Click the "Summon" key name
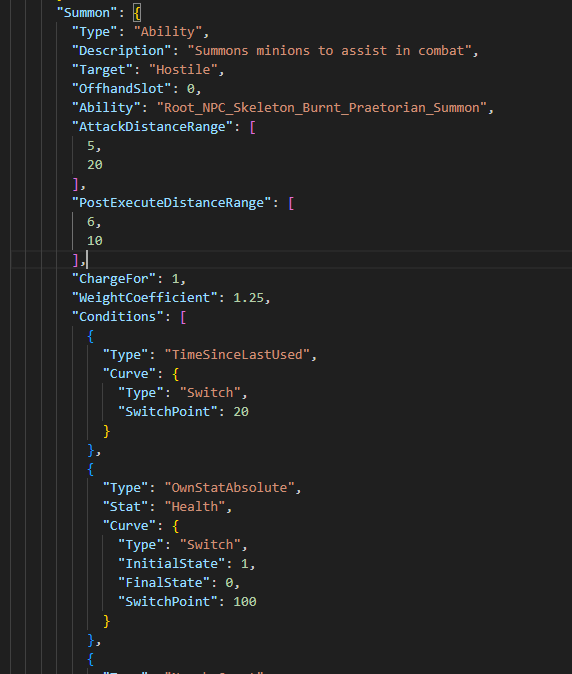Screen dimensions: 572x674 coord(87,13)
